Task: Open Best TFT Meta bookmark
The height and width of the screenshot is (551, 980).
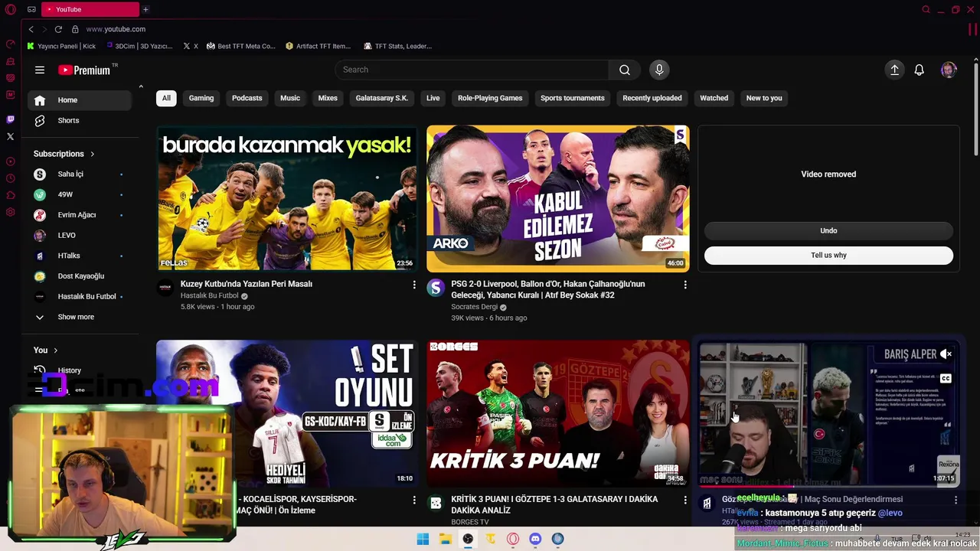Action: pos(241,46)
